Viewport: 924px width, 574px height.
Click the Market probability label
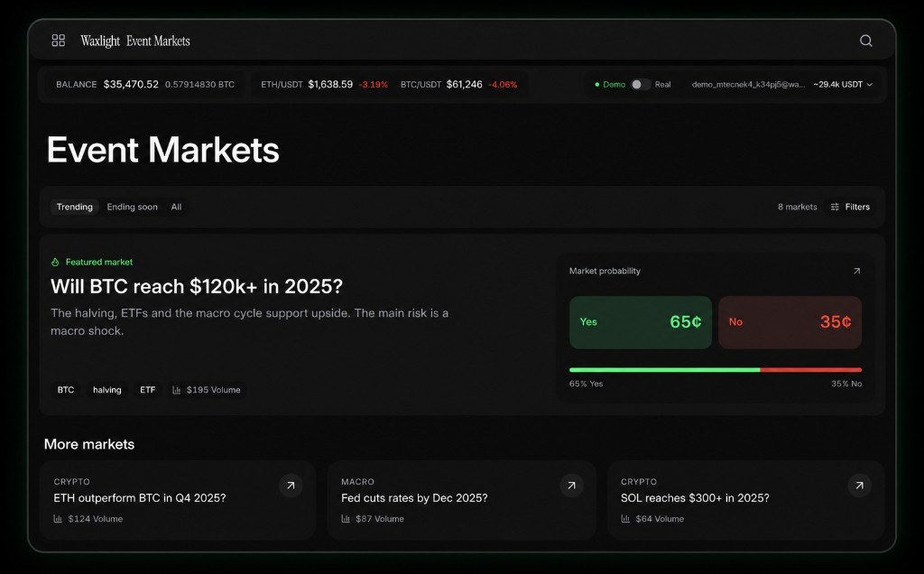coord(605,271)
